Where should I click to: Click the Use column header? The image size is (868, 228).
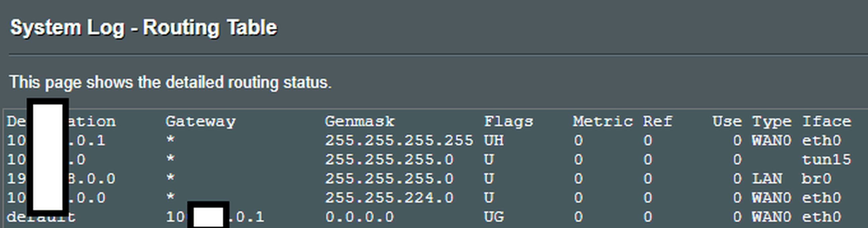tap(727, 122)
